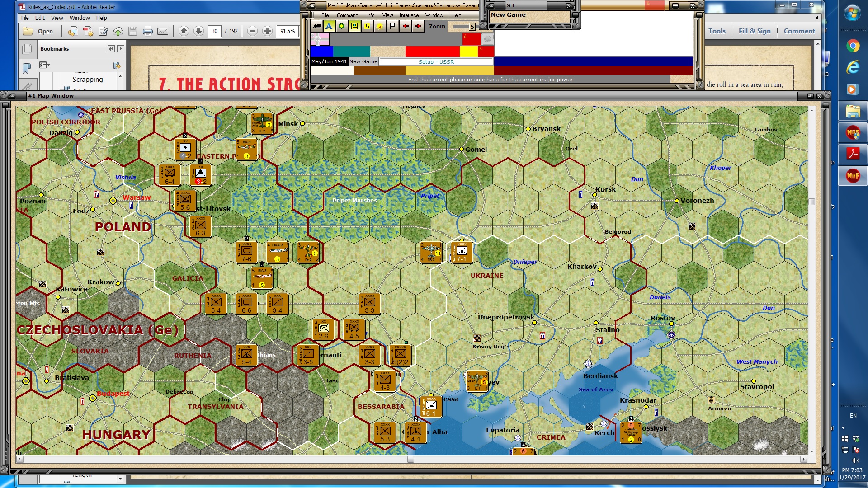Viewport: 868px width, 488px height.
Task: Click the find current bookmark icon
Action: pos(117,65)
